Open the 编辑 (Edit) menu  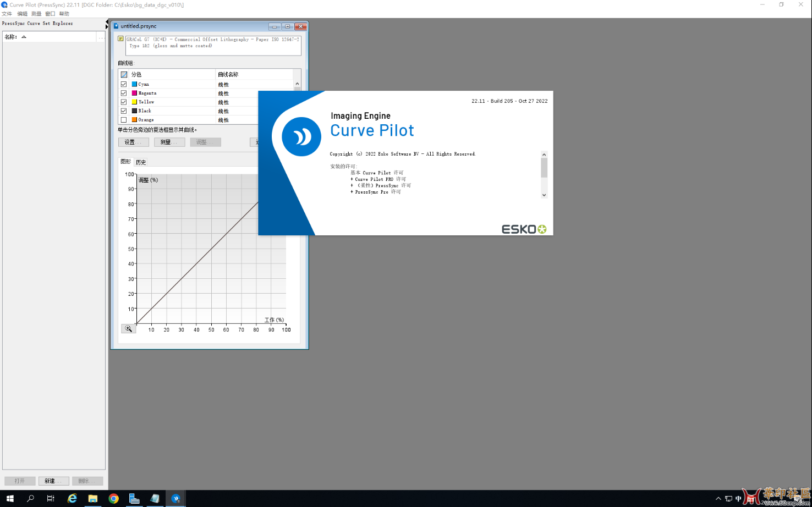pyautogui.click(x=22, y=14)
